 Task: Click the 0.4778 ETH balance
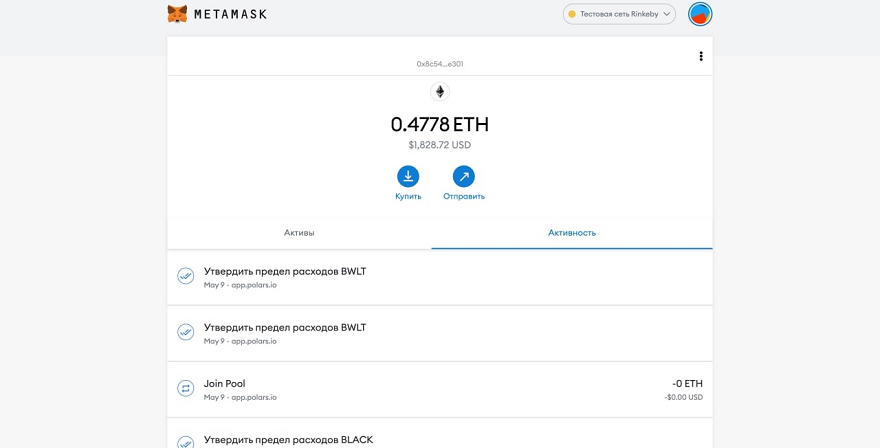[x=440, y=124]
